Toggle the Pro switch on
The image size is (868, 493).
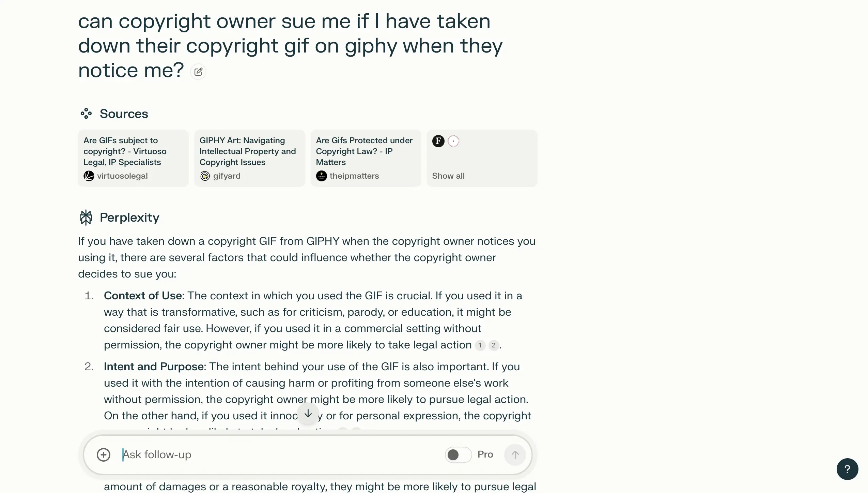[458, 454]
